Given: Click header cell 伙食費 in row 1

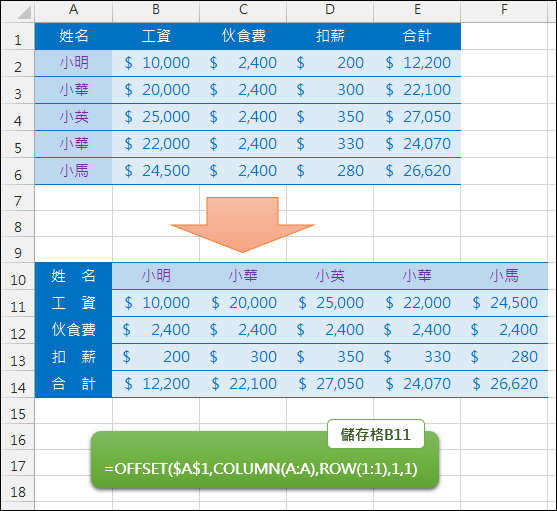Looking at the screenshot, I should point(243,36).
